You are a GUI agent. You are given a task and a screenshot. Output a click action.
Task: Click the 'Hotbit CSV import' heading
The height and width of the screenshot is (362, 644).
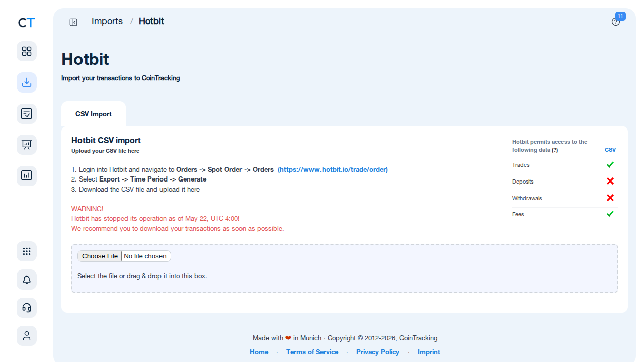click(106, 141)
